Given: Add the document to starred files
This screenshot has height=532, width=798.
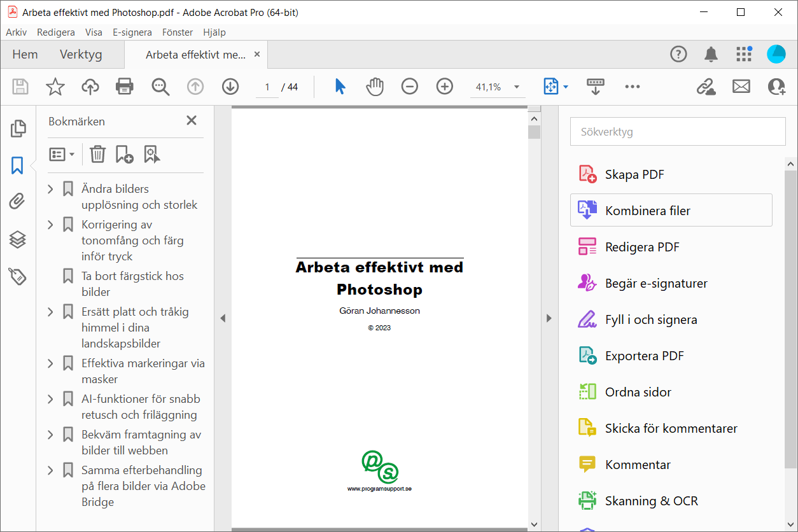Looking at the screenshot, I should click(55, 87).
